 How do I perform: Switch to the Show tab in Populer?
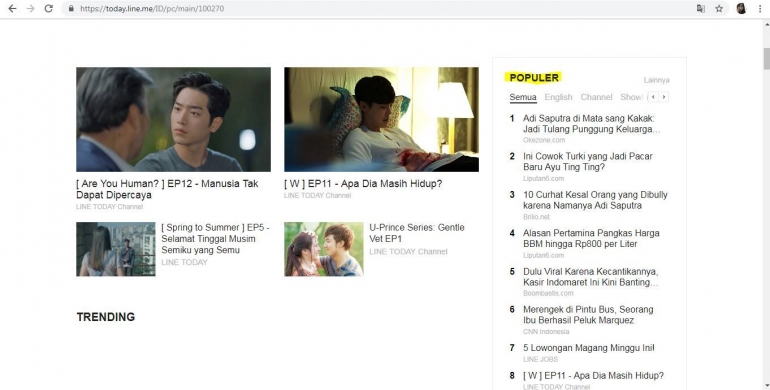point(631,97)
